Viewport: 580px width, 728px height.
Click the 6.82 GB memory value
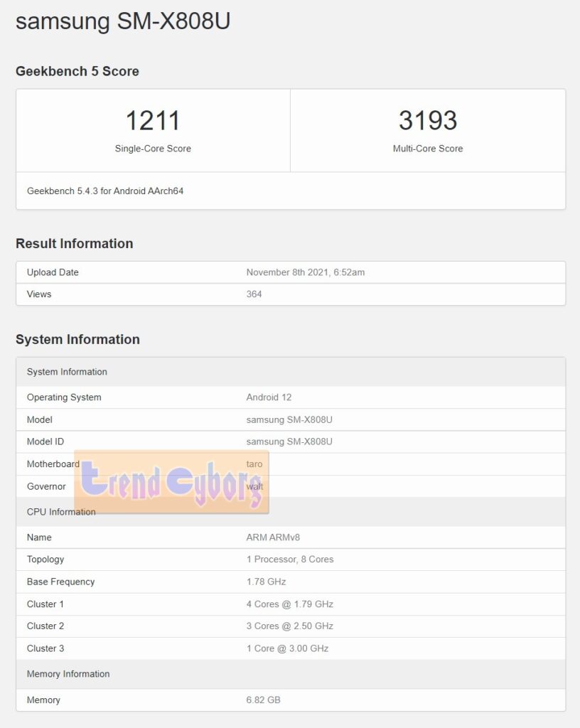[x=263, y=700]
